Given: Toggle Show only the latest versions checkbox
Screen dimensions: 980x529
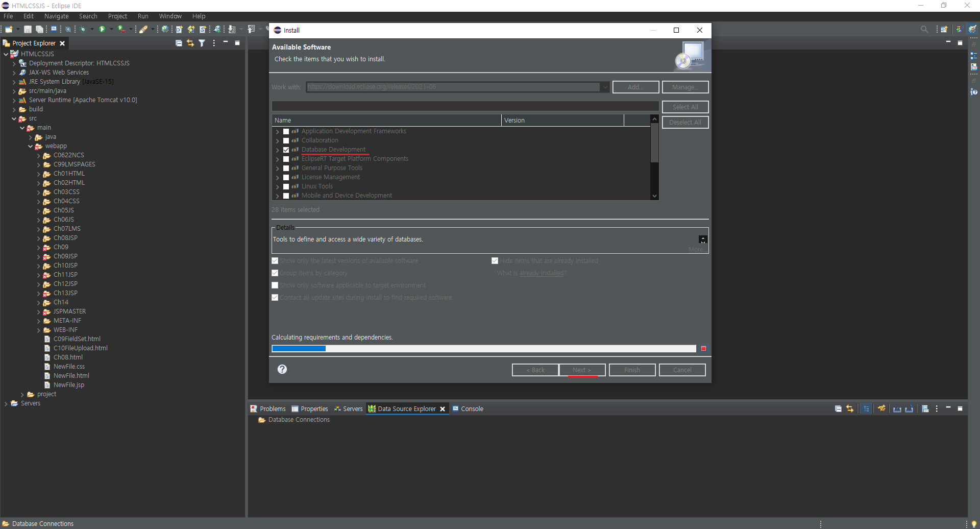Looking at the screenshot, I should click(275, 261).
